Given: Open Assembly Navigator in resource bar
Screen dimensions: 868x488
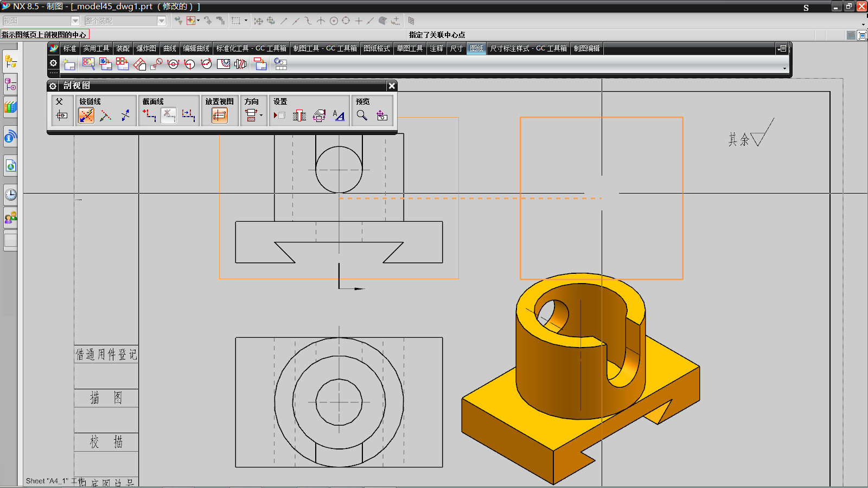Looking at the screenshot, I should [10, 62].
